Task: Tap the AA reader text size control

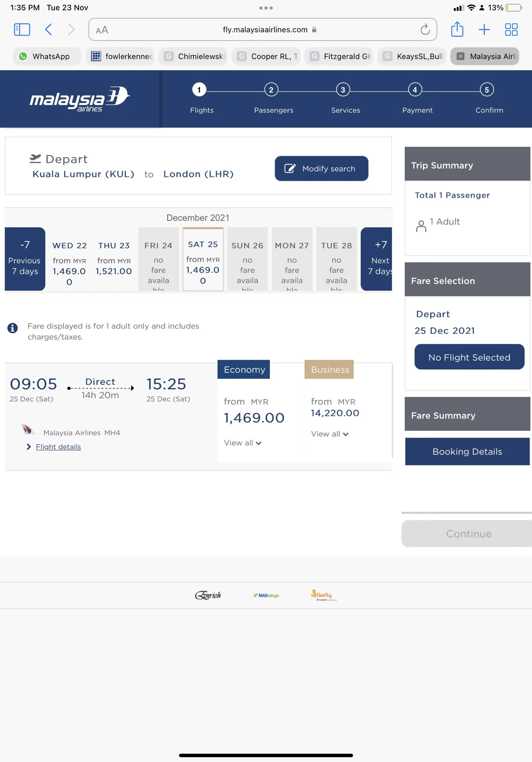Action: [x=102, y=30]
